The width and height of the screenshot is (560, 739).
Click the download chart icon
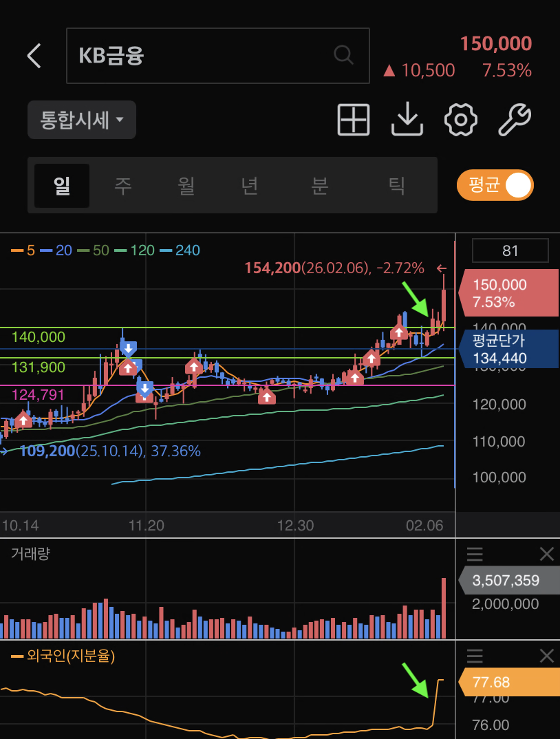[407, 120]
